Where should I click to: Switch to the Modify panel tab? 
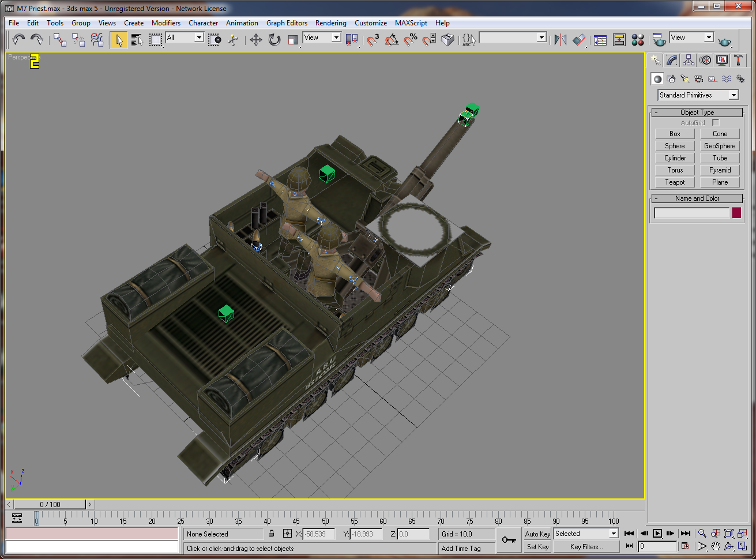tap(672, 60)
